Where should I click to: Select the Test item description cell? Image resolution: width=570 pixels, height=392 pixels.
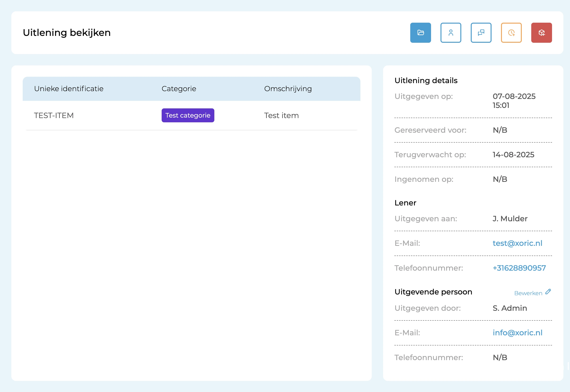click(x=281, y=115)
